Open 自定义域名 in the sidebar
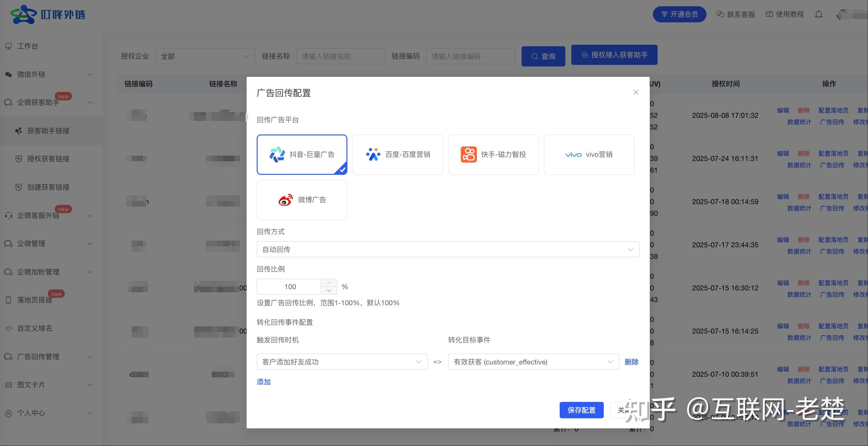 51,328
